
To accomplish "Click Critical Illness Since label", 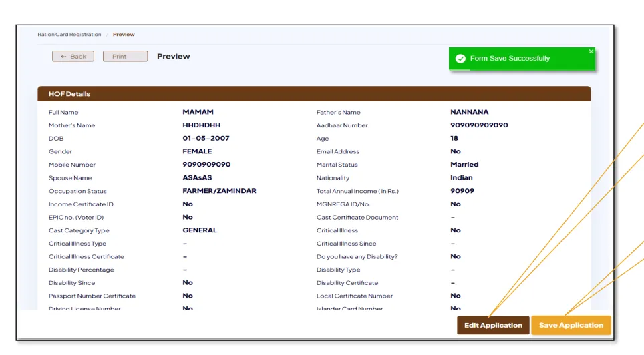I will point(346,244).
